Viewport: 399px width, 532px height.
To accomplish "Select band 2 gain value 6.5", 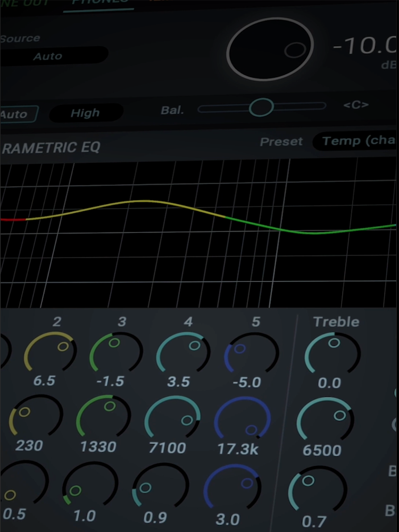I will [44, 381].
